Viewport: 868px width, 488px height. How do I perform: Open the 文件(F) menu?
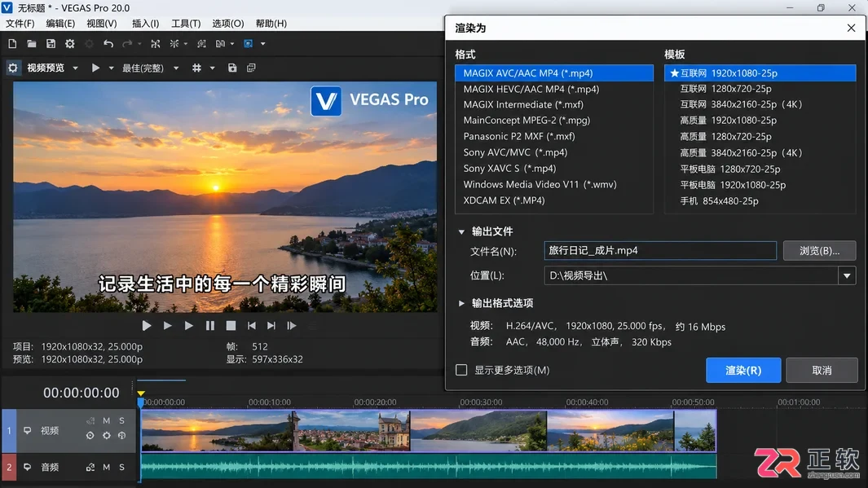20,24
